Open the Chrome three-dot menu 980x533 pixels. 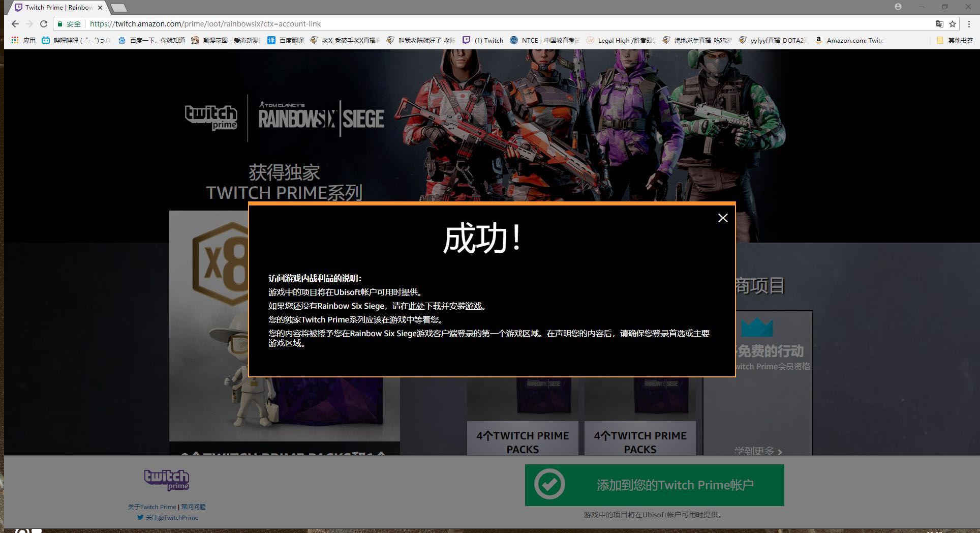click(969, 24)
